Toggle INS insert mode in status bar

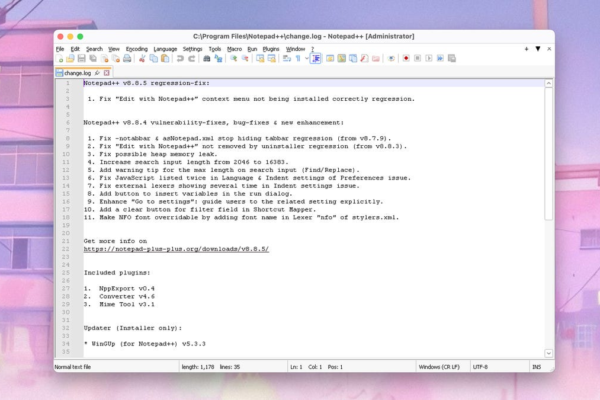(x=536, y=367)
